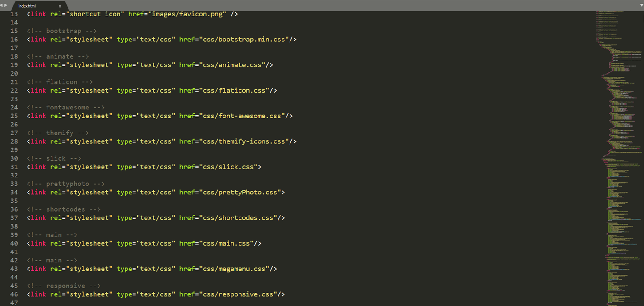The image size is (644, 306).
Task: Click the left tab-scroll arrow
Action: click(2, 5)
